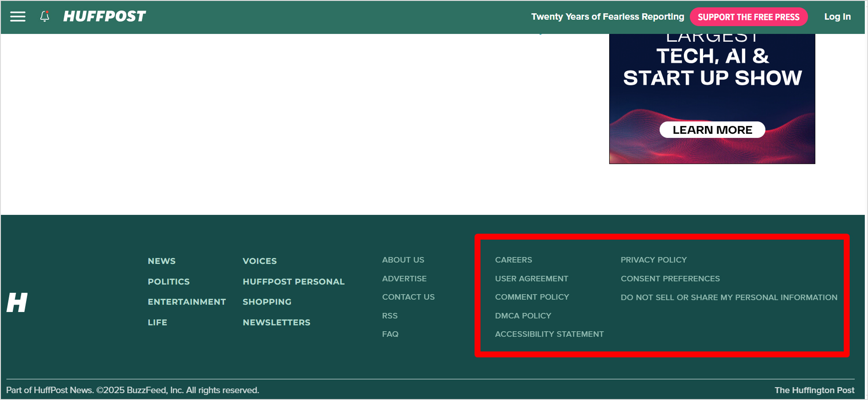Open User Agreement link
The image size is (868, 400).
pos(532,279)
